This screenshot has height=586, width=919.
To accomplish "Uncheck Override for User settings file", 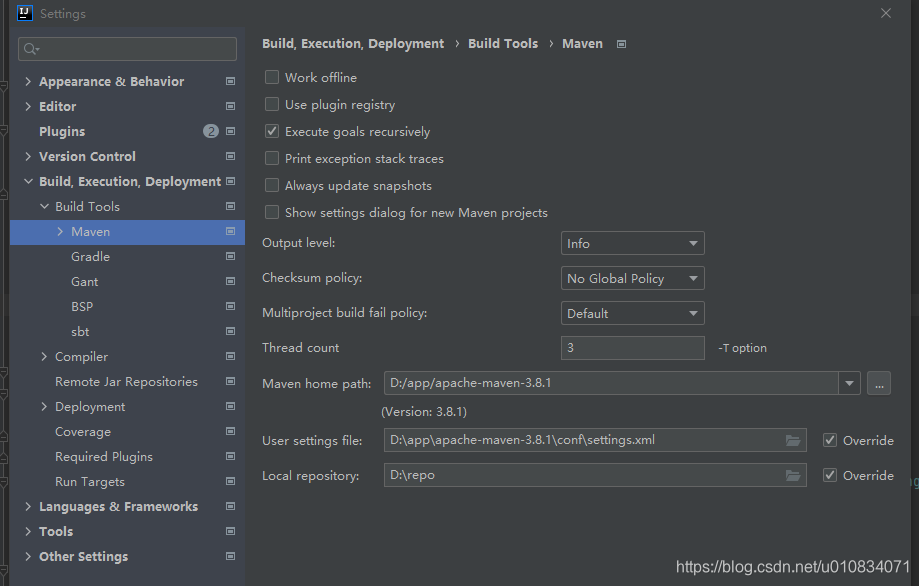I will point(830,440).
